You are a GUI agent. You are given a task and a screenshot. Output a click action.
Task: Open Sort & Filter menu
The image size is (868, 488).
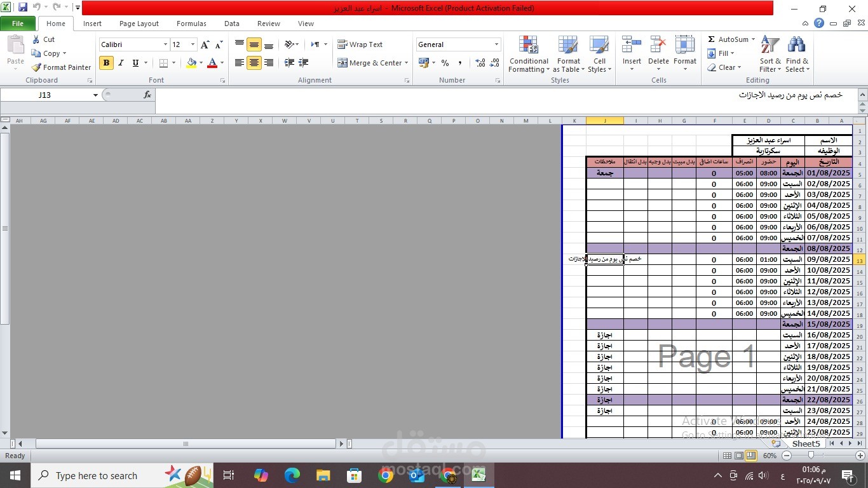tap(770, 54)
